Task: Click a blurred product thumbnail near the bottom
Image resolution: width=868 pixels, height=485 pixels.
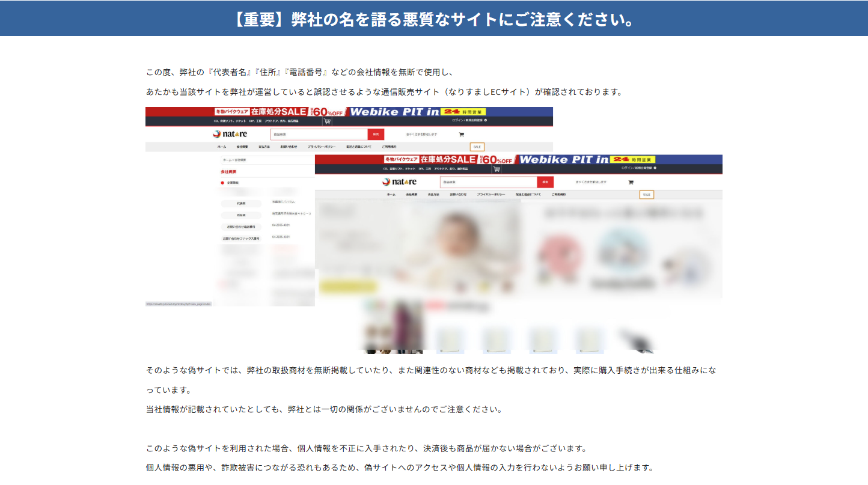Action: (x=451, y=340)
